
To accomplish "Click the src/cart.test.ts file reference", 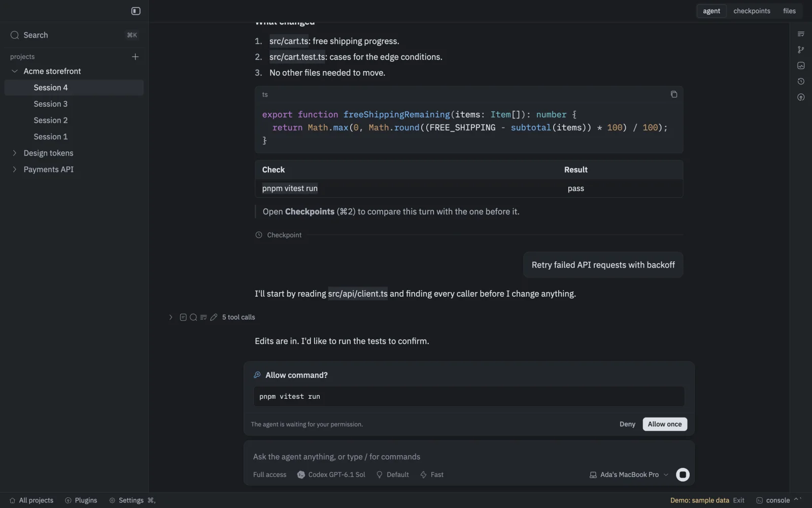I will tap(297, 57).
